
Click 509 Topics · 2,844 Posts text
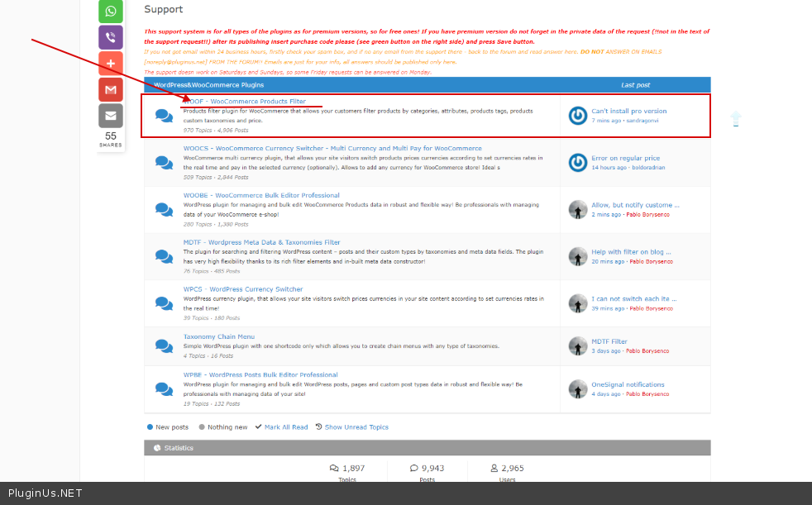(216, 178)
